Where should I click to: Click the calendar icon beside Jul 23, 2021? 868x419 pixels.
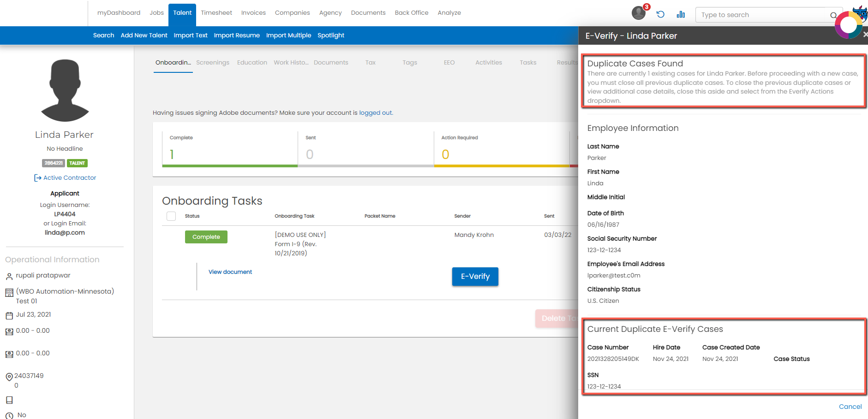point(9,316)
